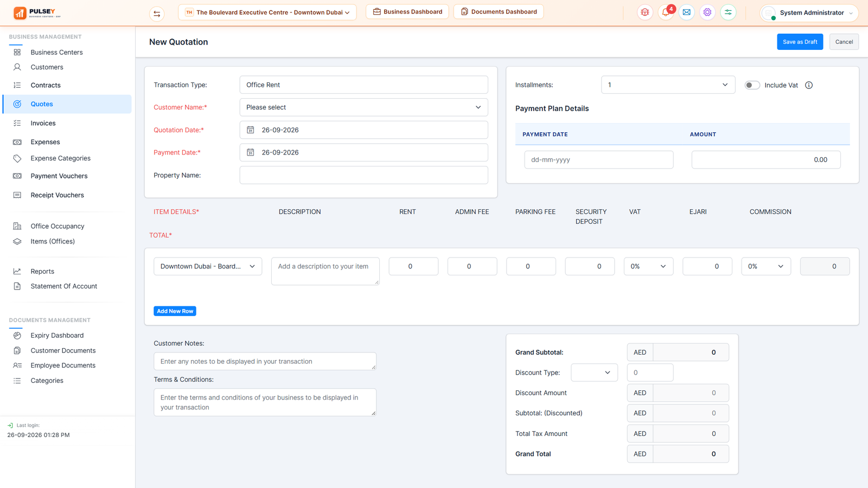Viewport: 868px width, 488px height.
Task: Click the Property Name input field
Action: coord(363,175)
